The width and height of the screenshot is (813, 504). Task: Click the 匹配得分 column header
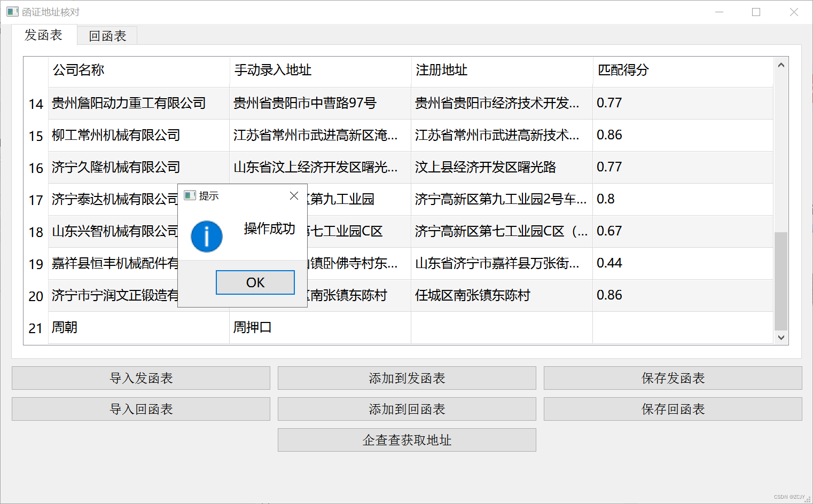(x=683, y=70)
